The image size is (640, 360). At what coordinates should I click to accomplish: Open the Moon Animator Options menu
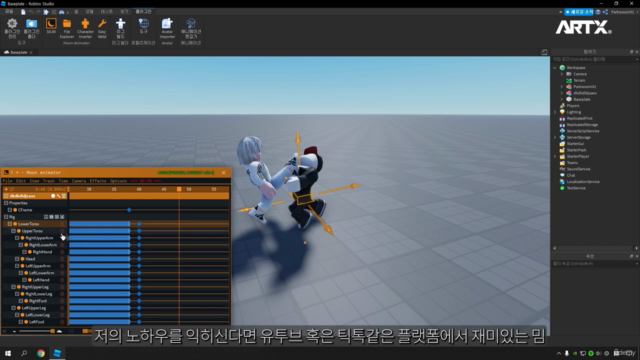click(118, 181)
